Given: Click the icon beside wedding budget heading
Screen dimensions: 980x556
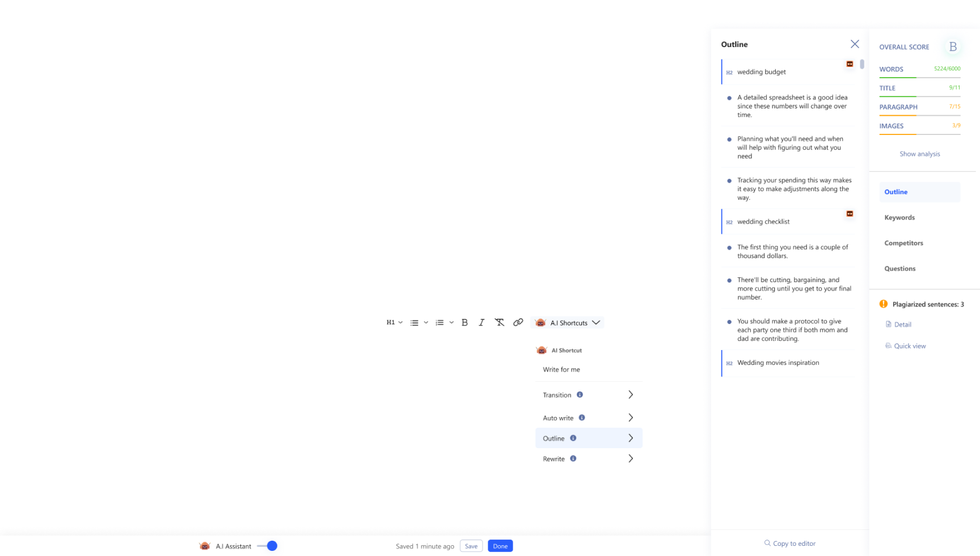Looking at the screenshot, I should pos(850,64).
